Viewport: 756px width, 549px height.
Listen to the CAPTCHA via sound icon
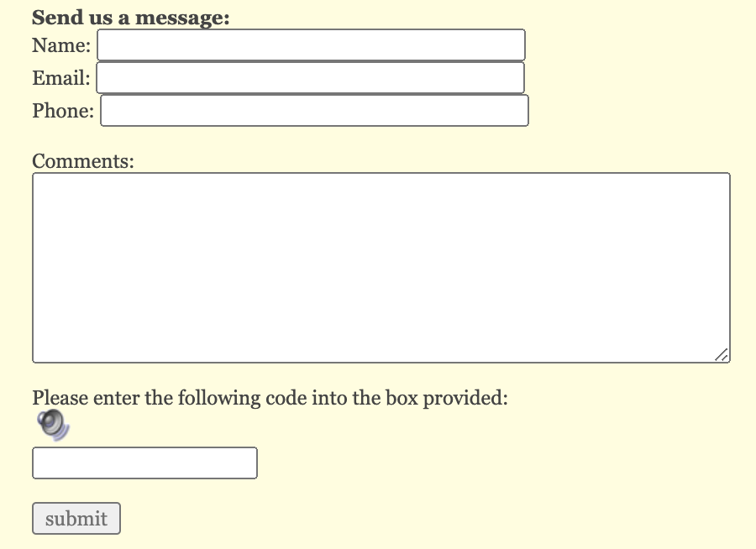pyautogui.click(x=54, y=425)
